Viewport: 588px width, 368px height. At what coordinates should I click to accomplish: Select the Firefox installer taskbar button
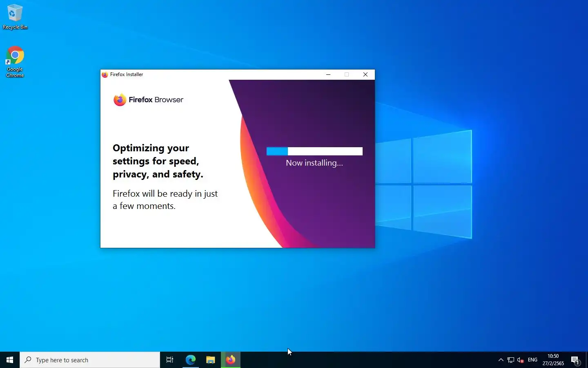click(x=231, y=360)
